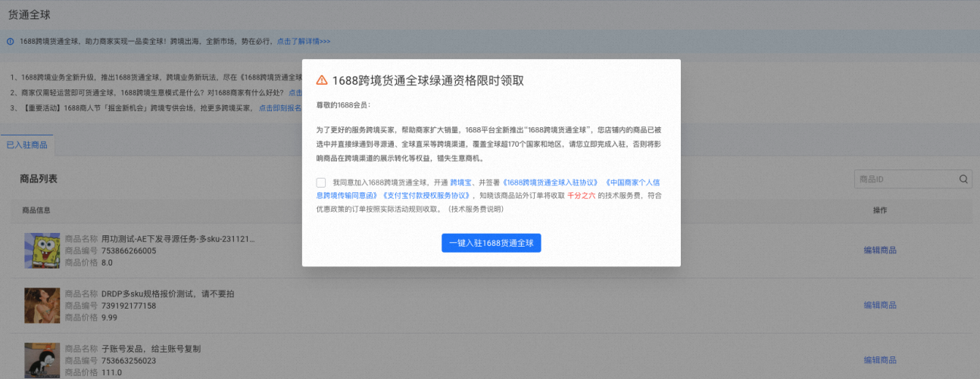Focus the 商品ID search input field
The width and height of the screenshot is (980, 379).
click(905, 179)
